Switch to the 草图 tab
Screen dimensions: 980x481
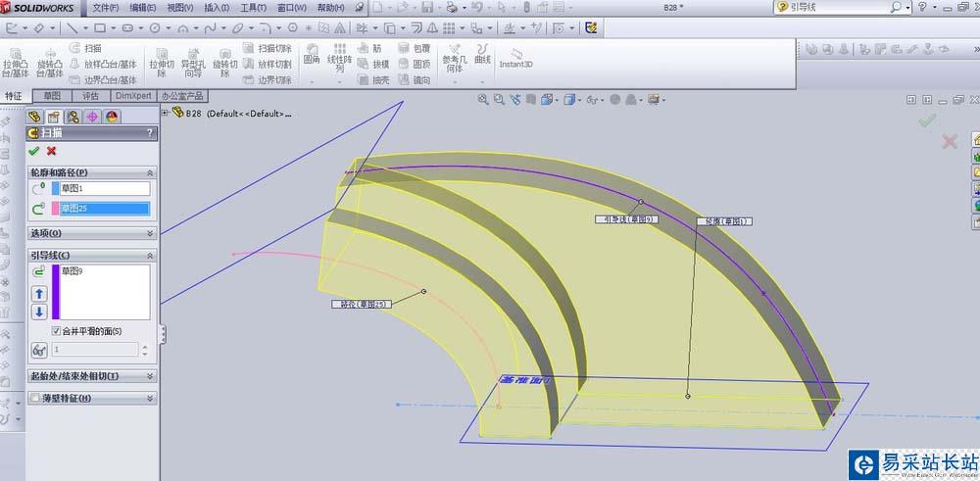coord(50,96)
